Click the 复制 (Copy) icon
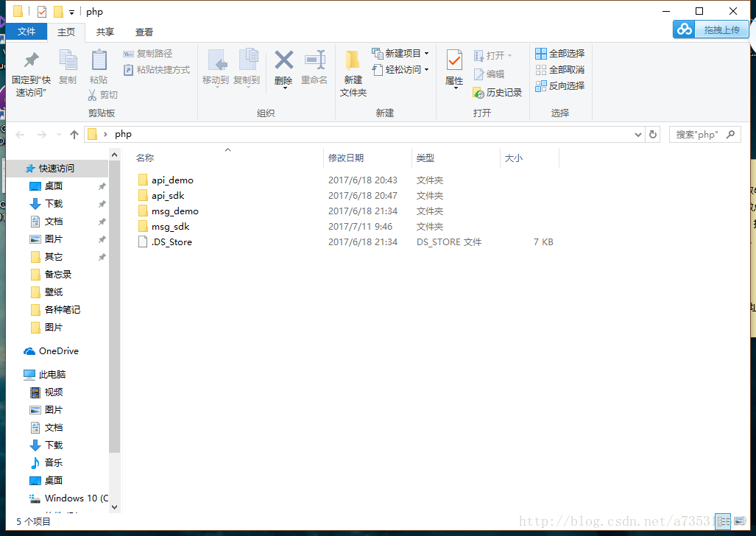The height and width of the screenshot is (536, 756). 68,70
